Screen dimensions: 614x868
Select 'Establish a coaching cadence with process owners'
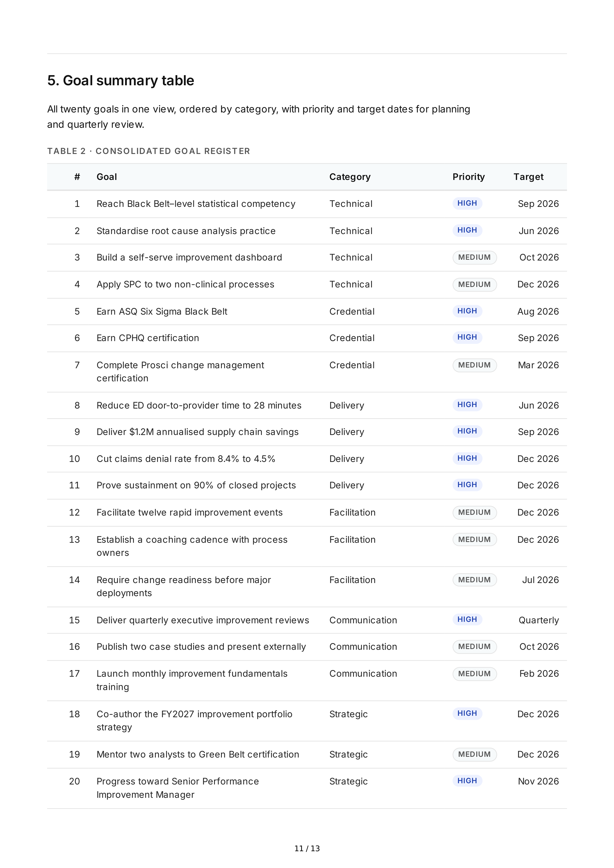tap(192, 546)
